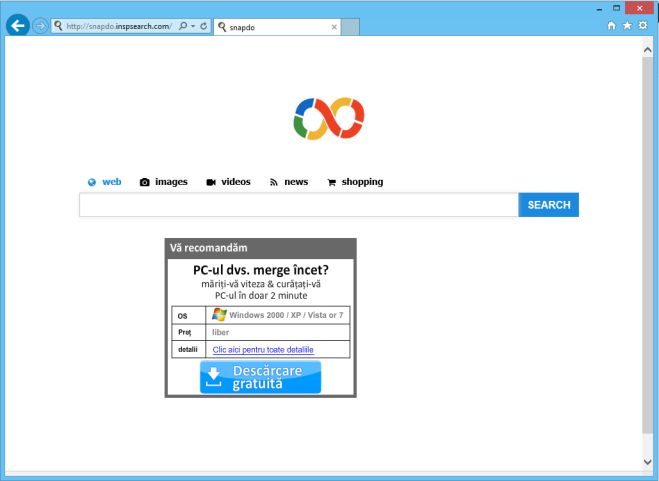Refresh the page with reload icon
Screen dimensions: 659x481
(x=203, y=26)
